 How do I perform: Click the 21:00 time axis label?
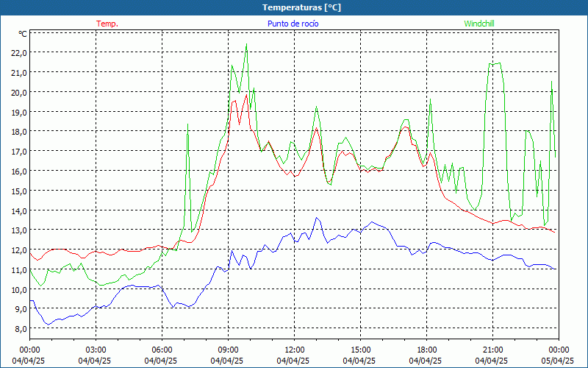492,350
